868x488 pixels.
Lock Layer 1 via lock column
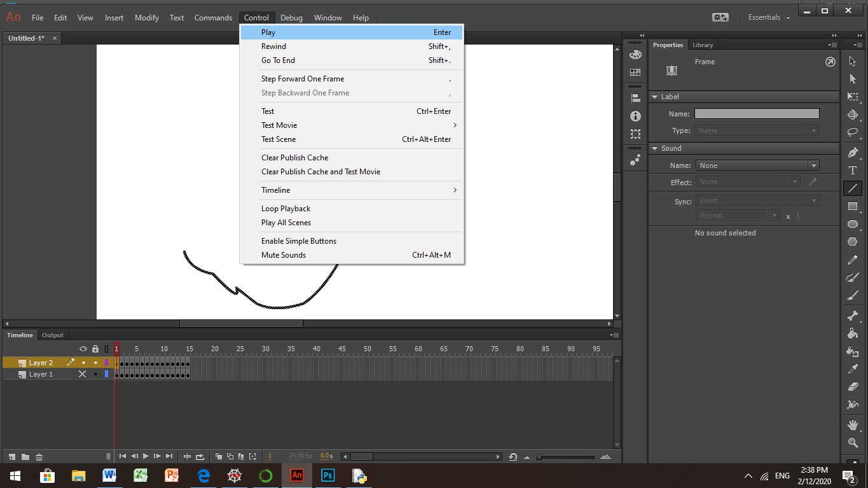[95, 374]
